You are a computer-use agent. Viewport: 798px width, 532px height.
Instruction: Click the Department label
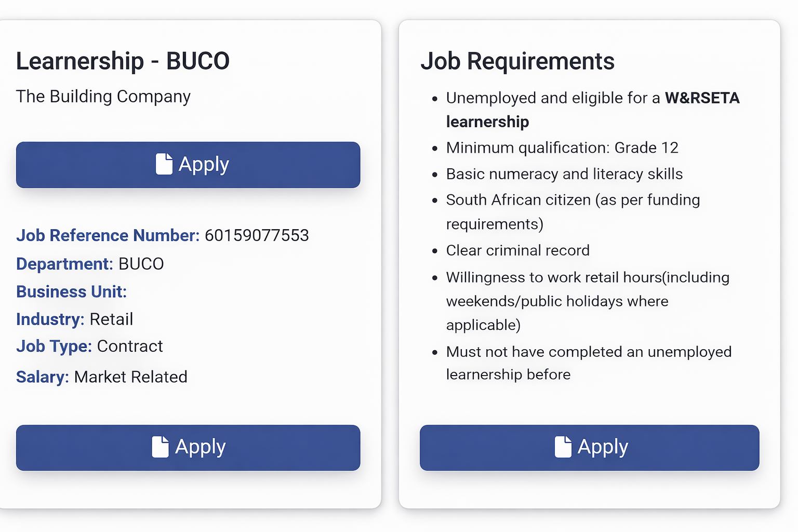coord(64,264)
